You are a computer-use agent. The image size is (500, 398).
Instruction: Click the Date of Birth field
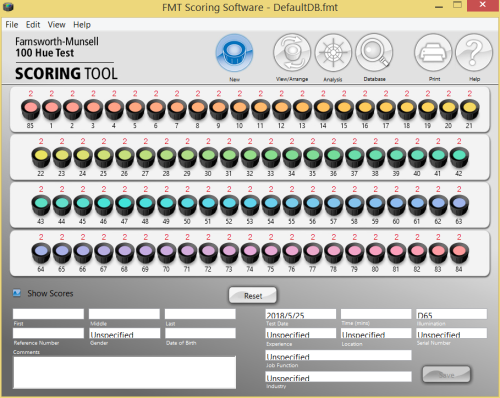(x=200, y=333)
